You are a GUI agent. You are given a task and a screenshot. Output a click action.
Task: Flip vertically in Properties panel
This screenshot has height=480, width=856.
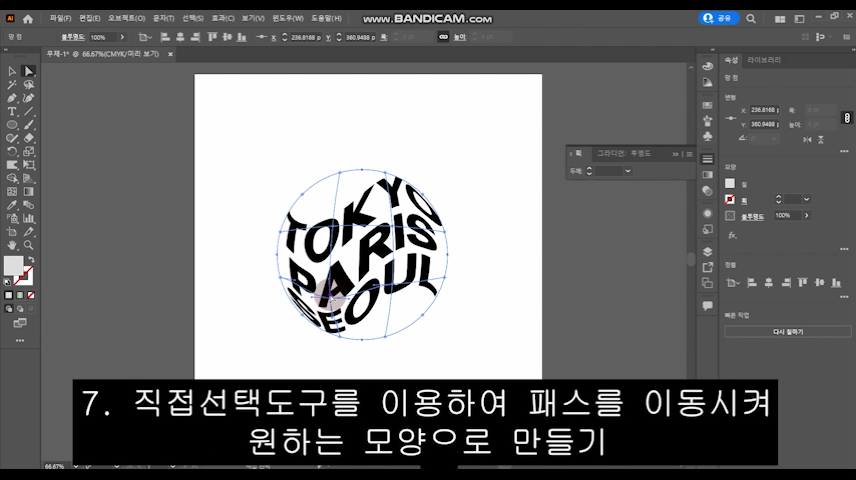821,140
